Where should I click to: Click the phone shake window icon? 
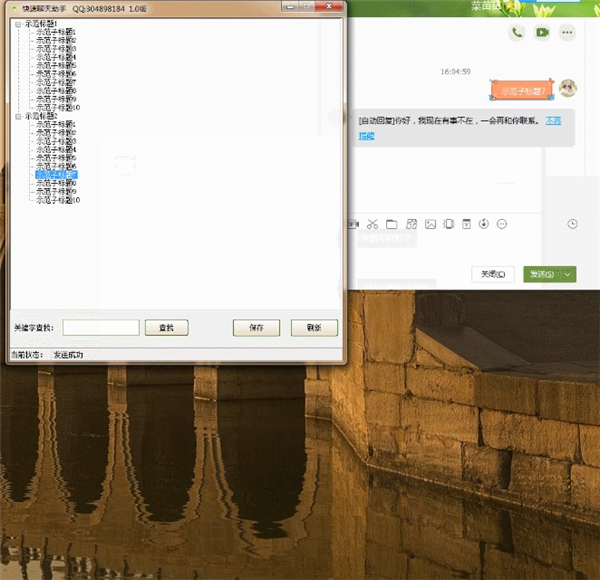pyautogui.click(x=449, y=224)
